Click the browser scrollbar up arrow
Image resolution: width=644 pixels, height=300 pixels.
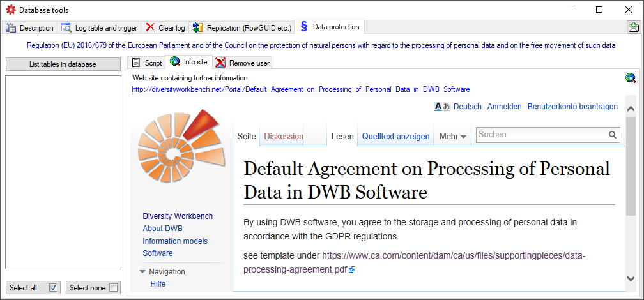[631, 109]
